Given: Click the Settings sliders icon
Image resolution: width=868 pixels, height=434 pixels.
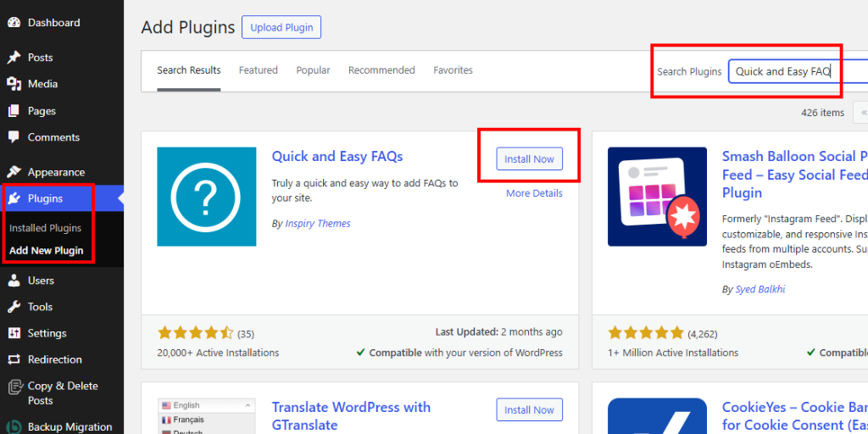Looking at the screenshot, I should [14, 333].
